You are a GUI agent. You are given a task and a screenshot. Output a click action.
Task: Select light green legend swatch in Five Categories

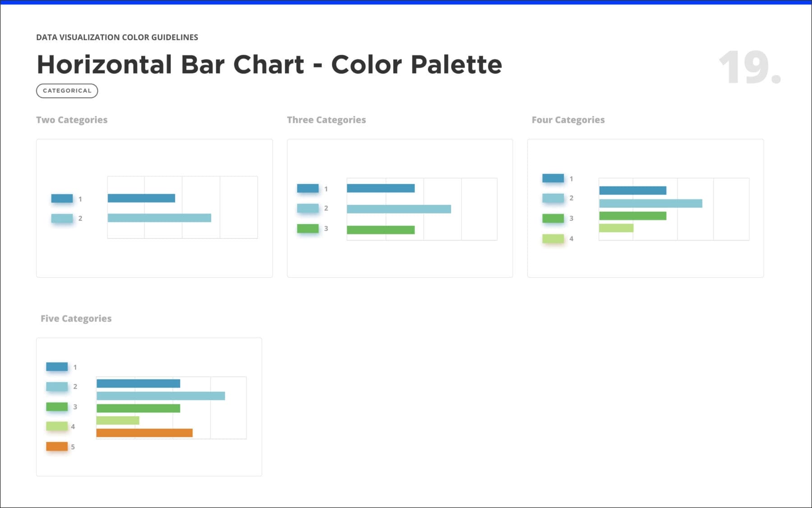pyautogui.click(x=57, y=426)
